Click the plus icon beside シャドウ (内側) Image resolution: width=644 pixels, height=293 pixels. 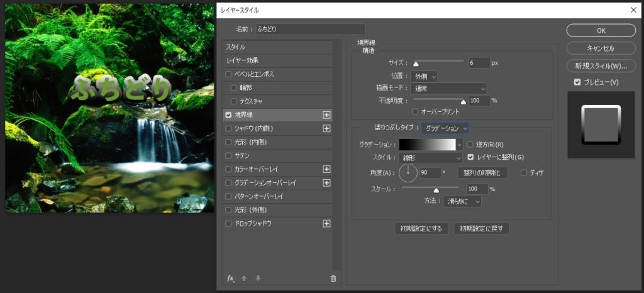point(326,128)
